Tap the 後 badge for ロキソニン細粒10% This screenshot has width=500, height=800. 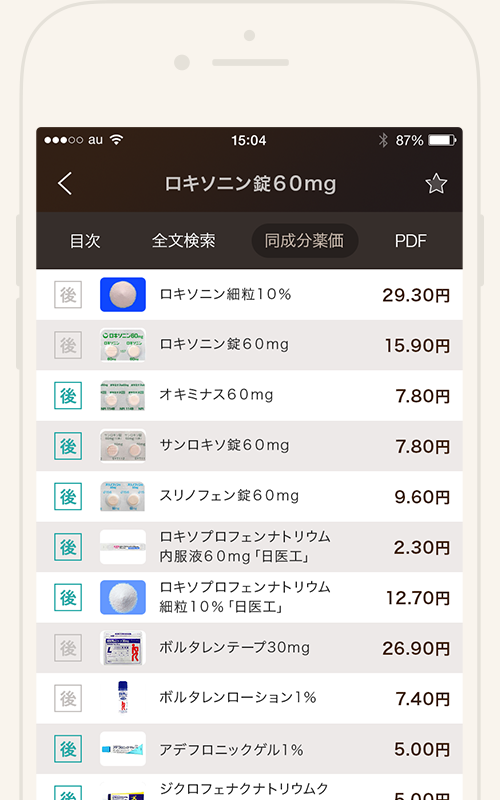coord(68,294)
